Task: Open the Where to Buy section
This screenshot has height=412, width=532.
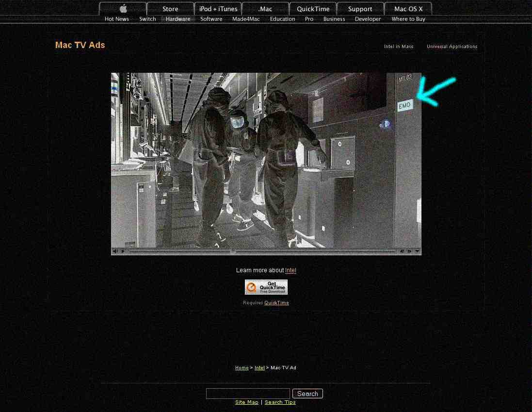Action: pos(408,19)
